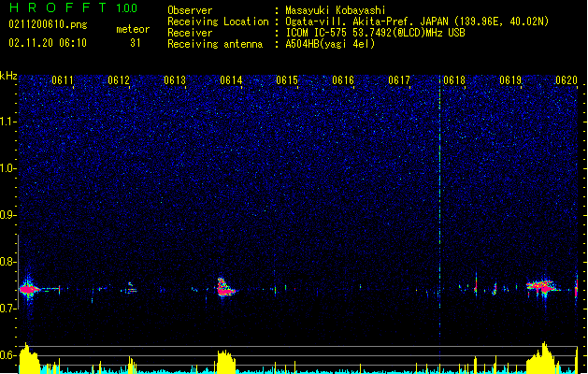Click the kHz axis unit label
The width and height of the screenshot is (588, 374).
pos(8,76)
